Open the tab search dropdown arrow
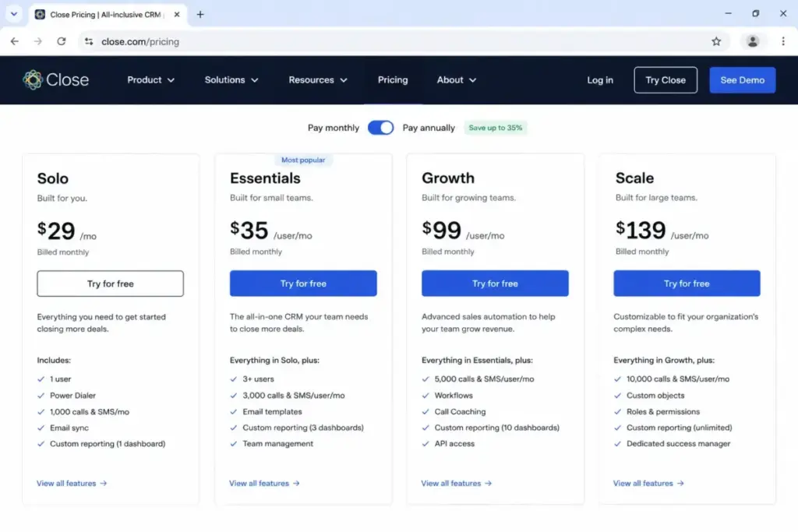798x532 pixels. coord(14,14)
